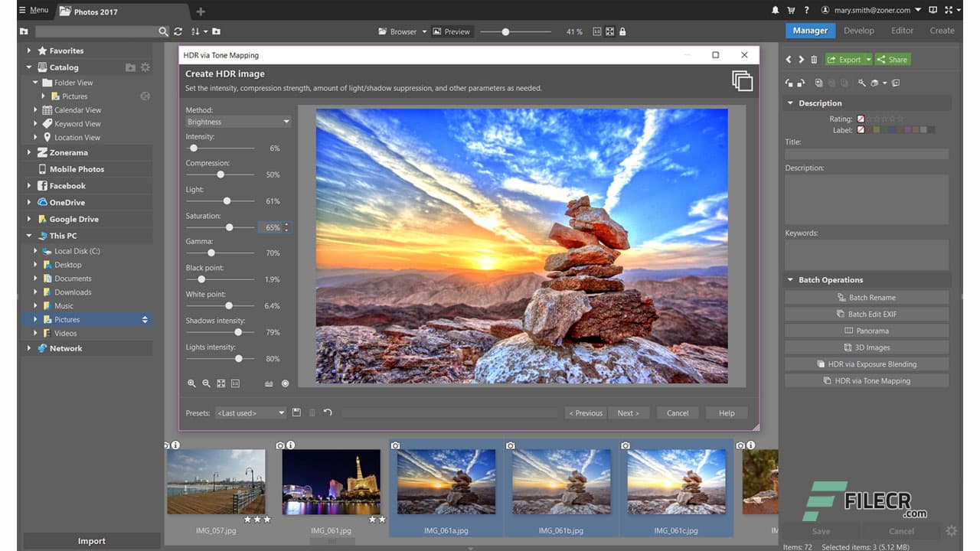Select the IMG_061b.jpg thumbnail
The image size is (980, 551).
click(x=561, y=481)
